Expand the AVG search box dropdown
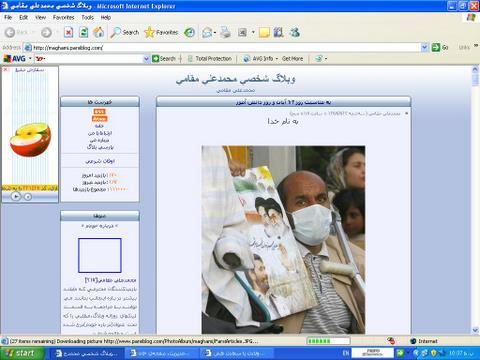This screenshot has width=480, height=360. (x=146, y=59)
